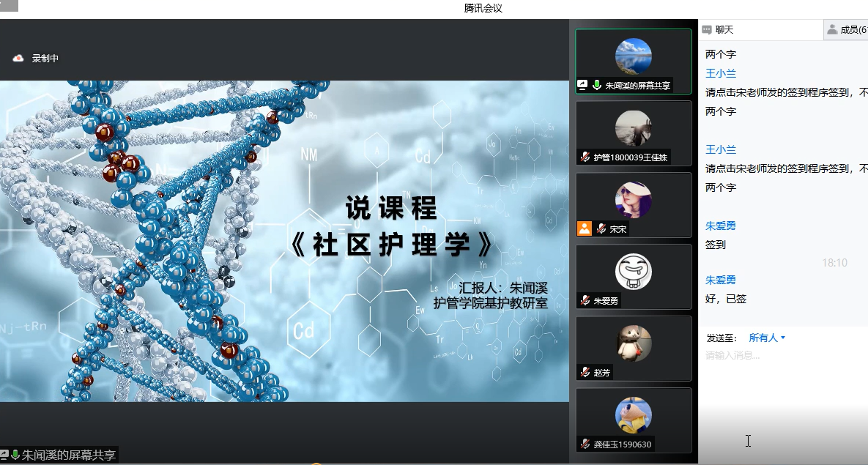This screenshot has height=465, width=868.
Task: Click the muted mic icon for 朱爱勇
Action: tap(585, 300)
